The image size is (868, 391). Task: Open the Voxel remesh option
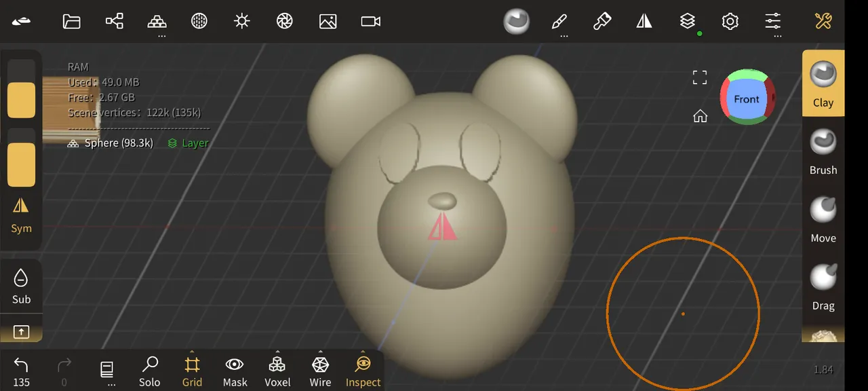pos(277,371)
